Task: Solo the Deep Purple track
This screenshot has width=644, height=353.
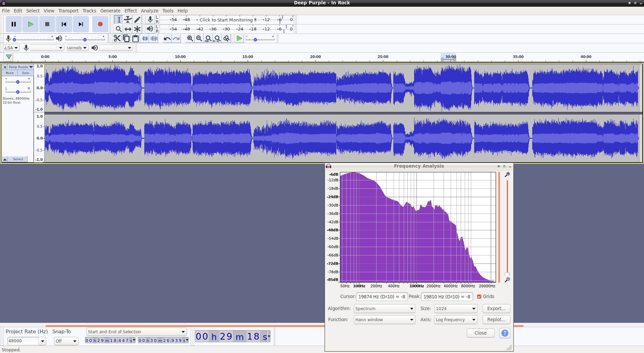Action: click(x=26, y=73)
